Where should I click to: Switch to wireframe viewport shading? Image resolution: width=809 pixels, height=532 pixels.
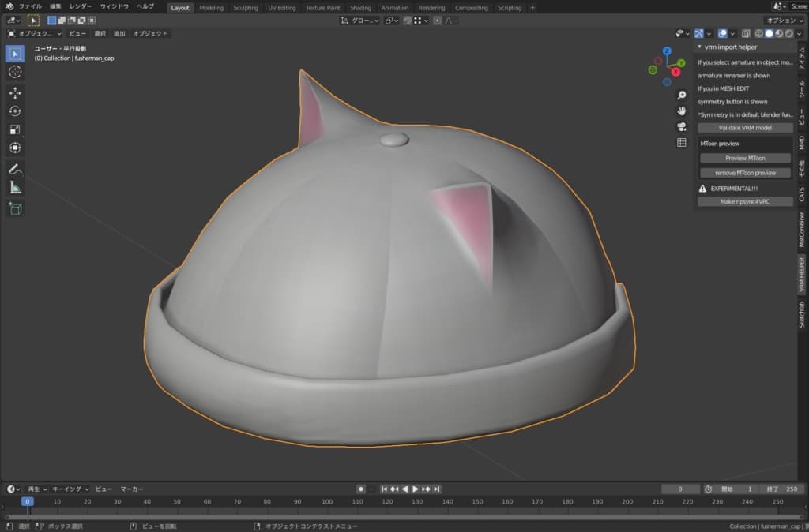(x=758, y=34)
